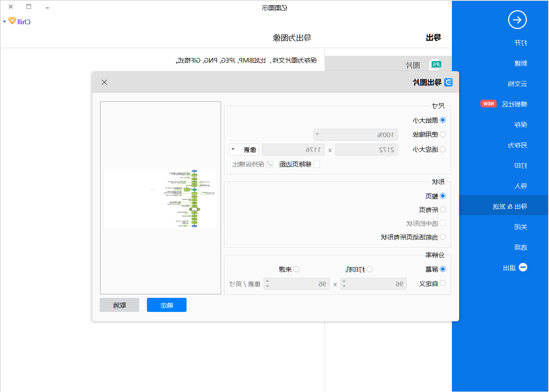Click the NEW badge beside 模板社区
549x392 pixels.
pos(488,104)
